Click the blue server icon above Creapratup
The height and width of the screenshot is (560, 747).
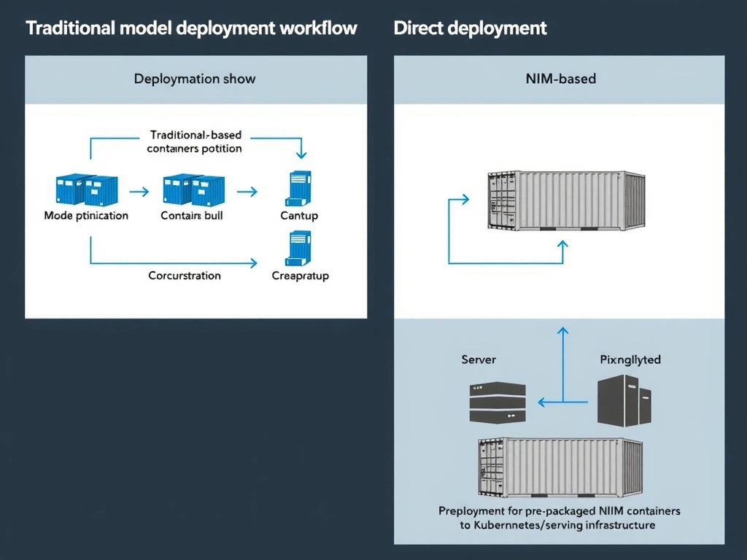coord(298,248)
